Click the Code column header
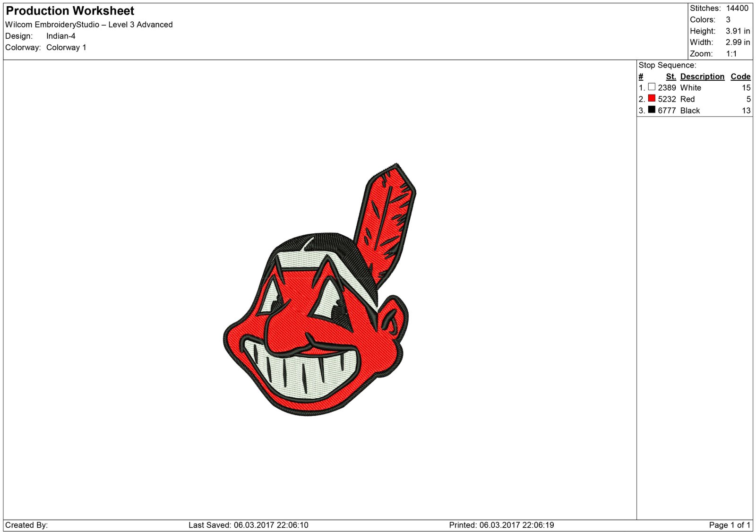The image size is (756, 532). pos(740,76)
